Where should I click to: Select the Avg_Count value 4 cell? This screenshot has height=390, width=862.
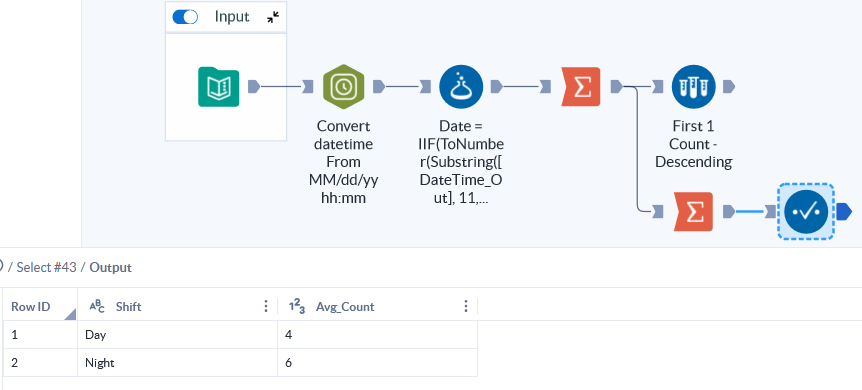point(378,334)
